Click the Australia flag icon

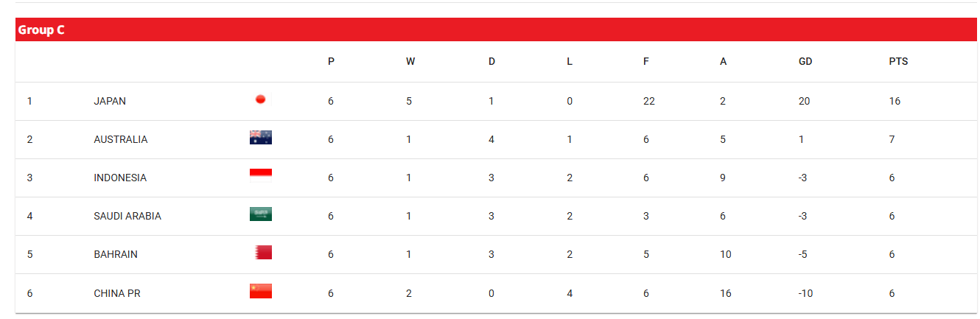click(261, 137)
